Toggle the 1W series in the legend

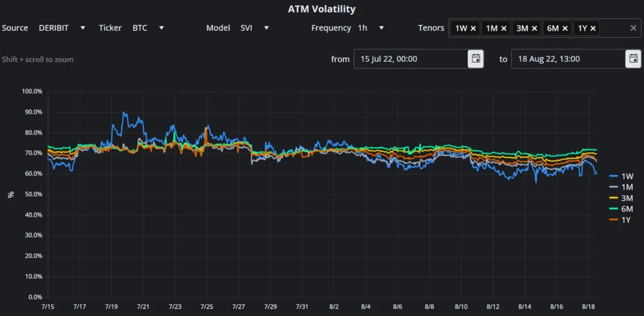[621, 176]
